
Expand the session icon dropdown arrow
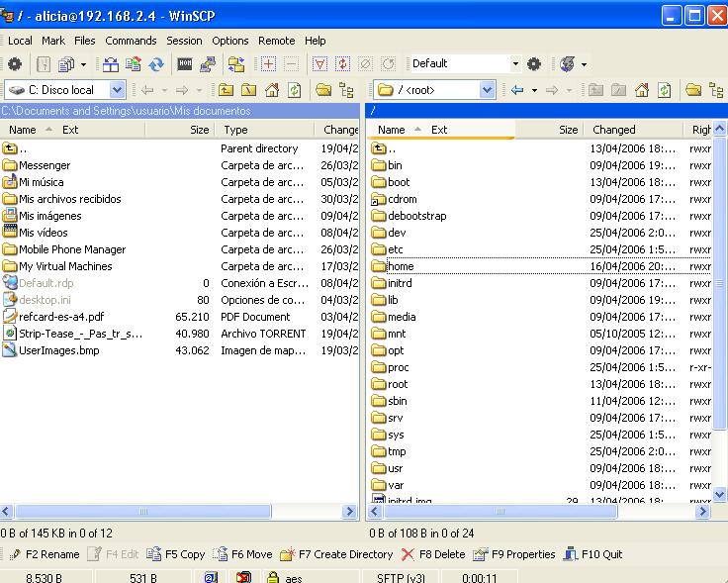[x=584, y=64]
